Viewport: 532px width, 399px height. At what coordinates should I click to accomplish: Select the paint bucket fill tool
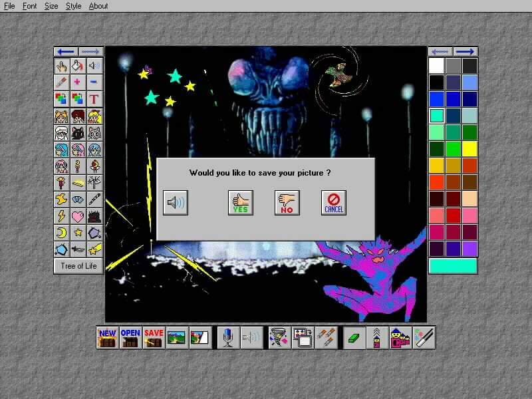point(78,66)
